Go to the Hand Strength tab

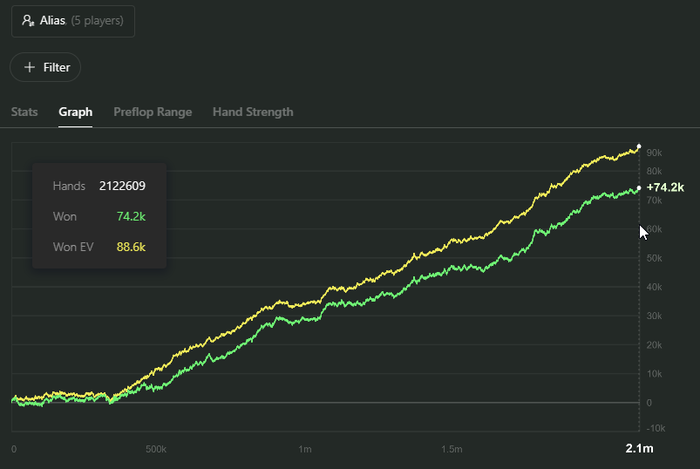[x=253, y=112]
